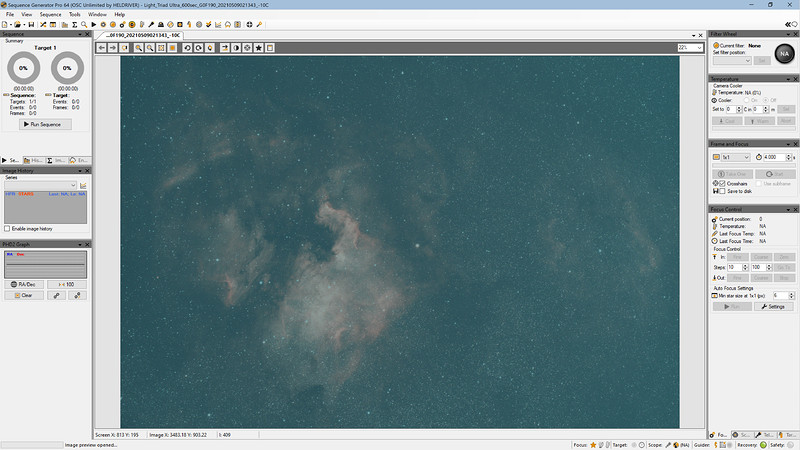Open Image History panel dropdown arrow
The height and width of the screenshot is (450, 800).
(80, 170)
